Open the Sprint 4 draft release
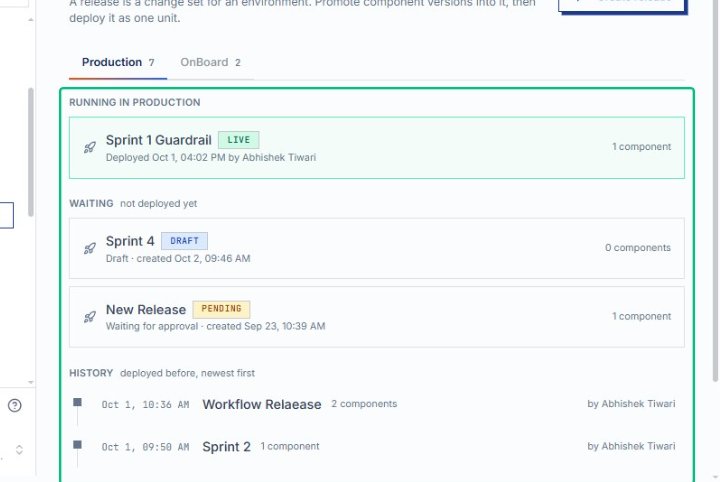This screenshot has width=720, height=482. coord(377,248)
